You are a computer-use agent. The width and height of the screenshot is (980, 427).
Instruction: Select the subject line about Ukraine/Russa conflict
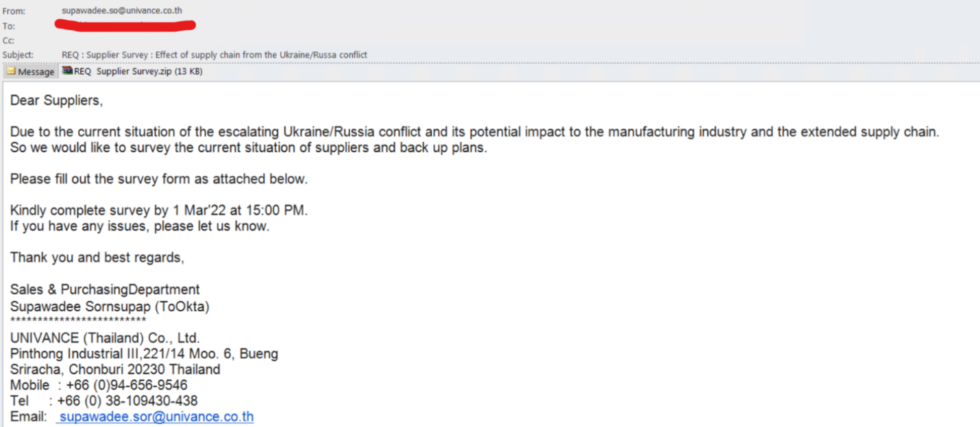coord(214,55)
